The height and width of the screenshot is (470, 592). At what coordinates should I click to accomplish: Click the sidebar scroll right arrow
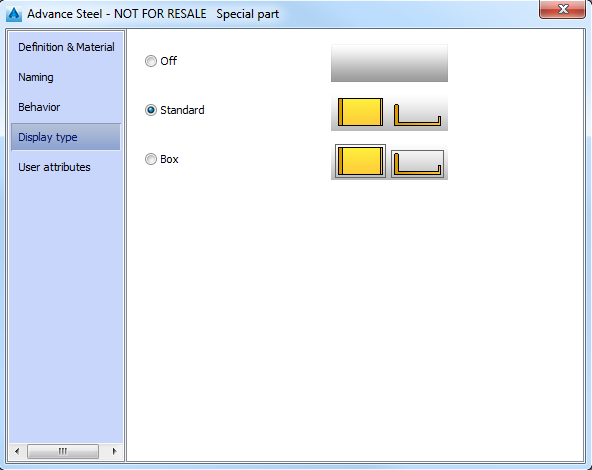(x=114, y=451)
